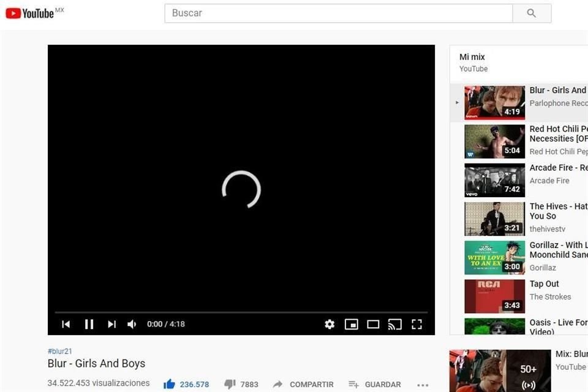This screenshot has width=588, height=392.
Task: Click the 0:00 / 4:18 time display
Action: [166, 324]
